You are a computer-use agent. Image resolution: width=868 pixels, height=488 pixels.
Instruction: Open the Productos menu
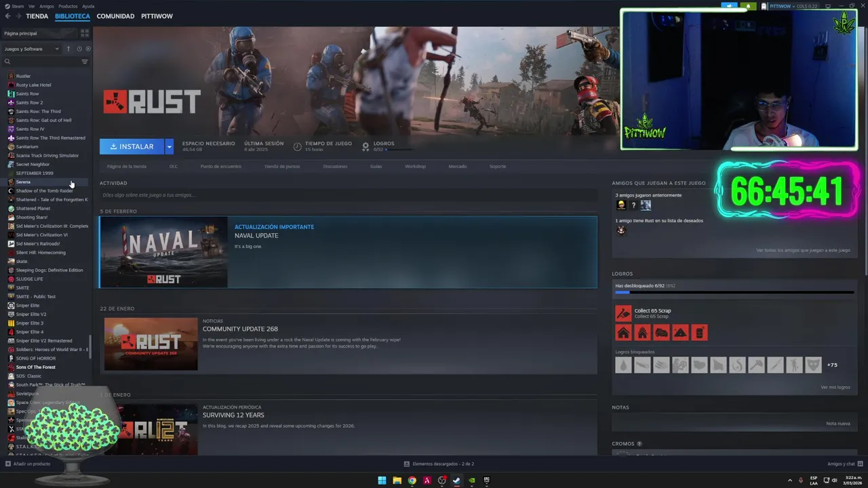(x=68, y=6)
